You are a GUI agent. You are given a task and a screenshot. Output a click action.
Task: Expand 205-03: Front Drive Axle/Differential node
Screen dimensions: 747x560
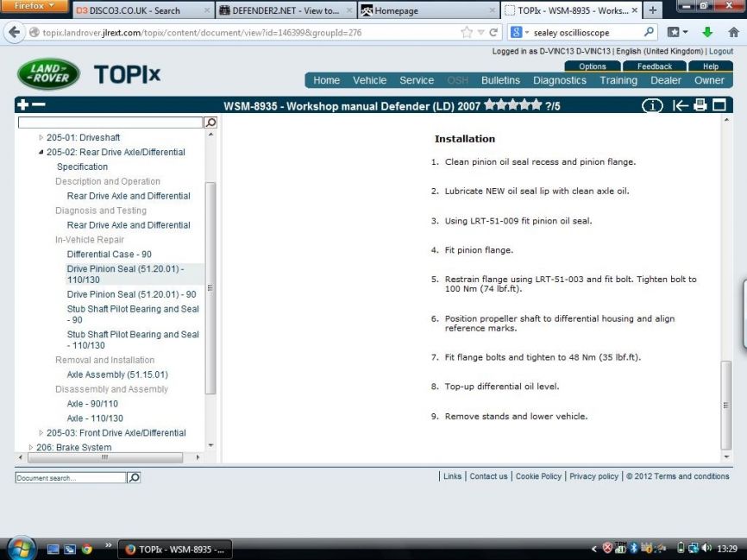point(41,433)
